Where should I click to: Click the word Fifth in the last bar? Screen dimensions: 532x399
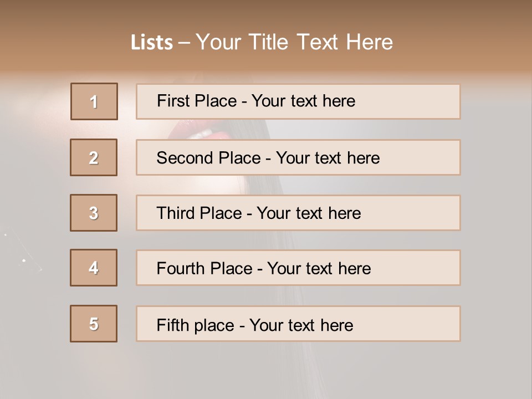coord(172,325)
